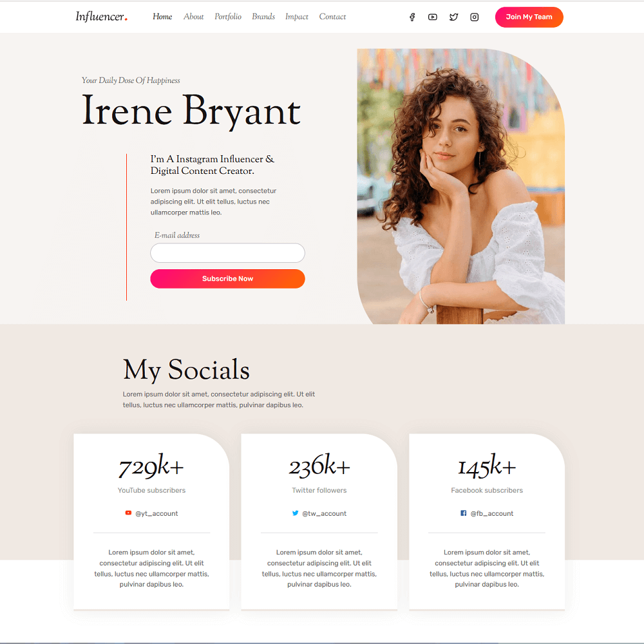The width and height of the screenshot is (644, 644).
Task: Open the @tw_account link
Action: 324,513
